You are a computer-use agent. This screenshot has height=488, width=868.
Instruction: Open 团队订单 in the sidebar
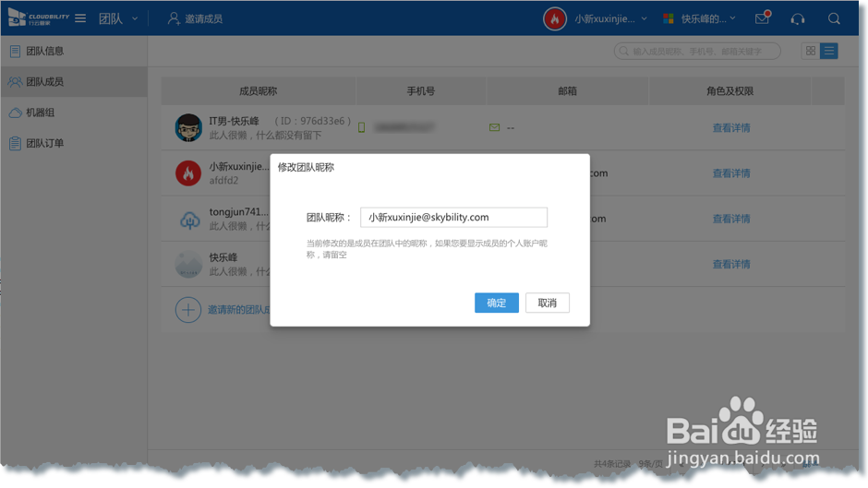[x=74, y=143]
